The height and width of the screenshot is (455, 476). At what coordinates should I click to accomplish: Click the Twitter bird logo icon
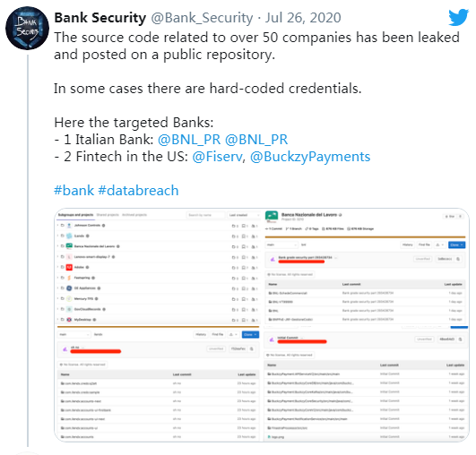click(458, 17)
